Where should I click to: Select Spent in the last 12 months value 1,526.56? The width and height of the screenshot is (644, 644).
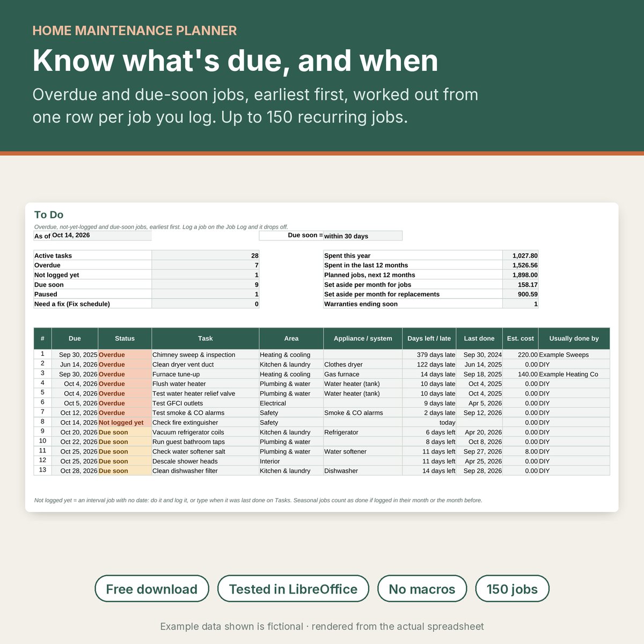[521, 265]
